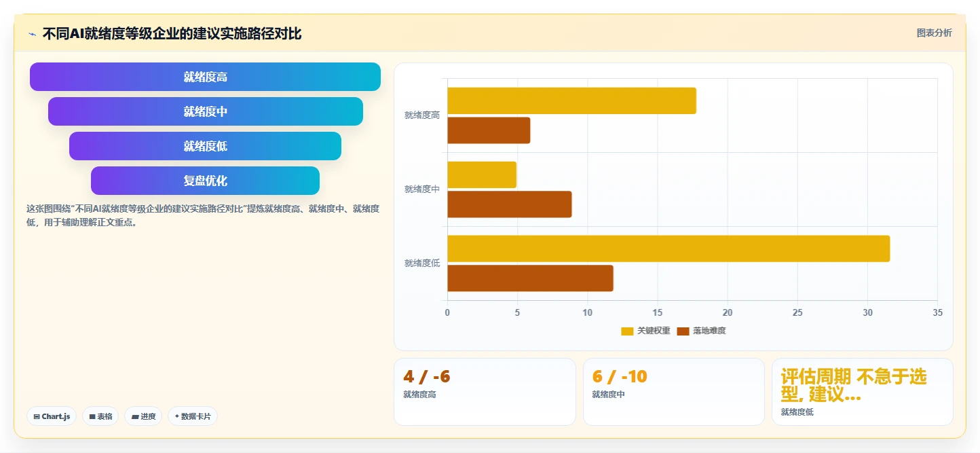Click 落地难度 brown bar for 就绪度中
The height and width of the screenshot is (453, 980).
tap(510, 204)
